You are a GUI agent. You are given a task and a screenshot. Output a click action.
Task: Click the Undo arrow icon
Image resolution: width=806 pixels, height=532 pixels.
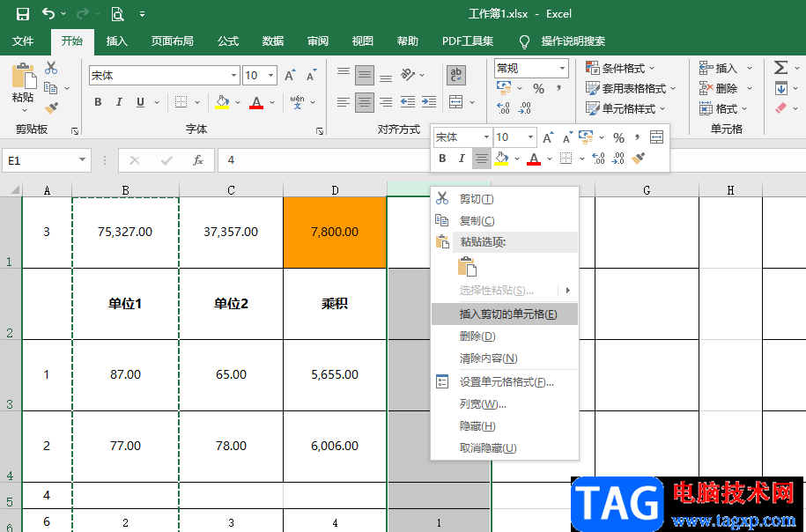[x=48, y=14]
